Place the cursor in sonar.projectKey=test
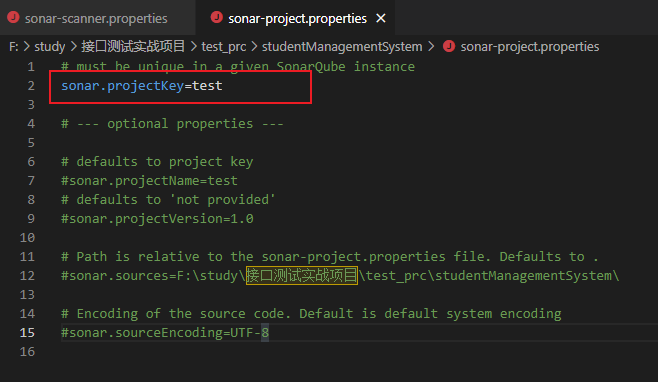This screenshot has height=382, width=658. point(142,86)
